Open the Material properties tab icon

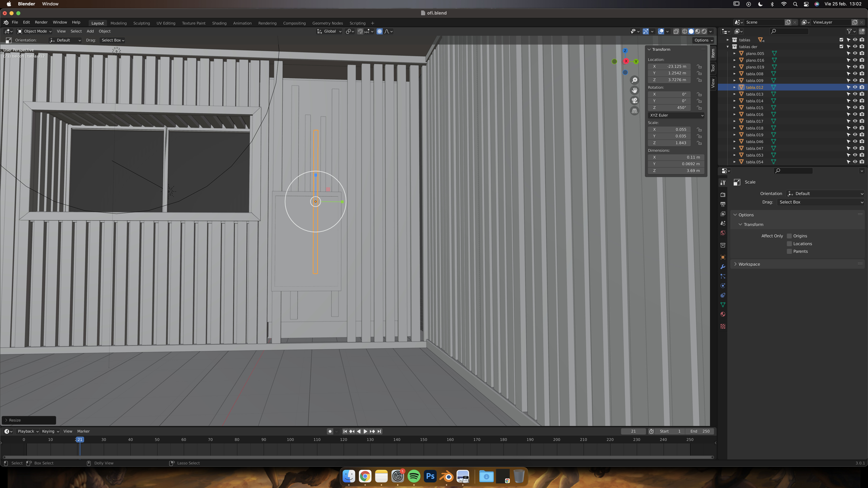coord(723,314)
